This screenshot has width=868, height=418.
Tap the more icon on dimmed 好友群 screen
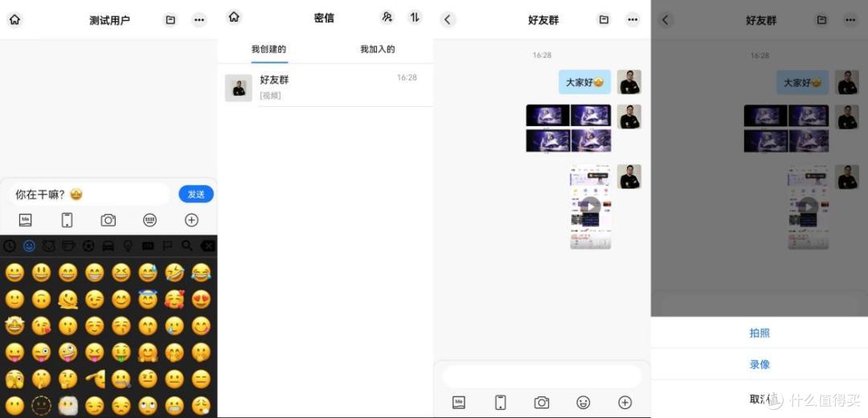[x=851, y=20]
